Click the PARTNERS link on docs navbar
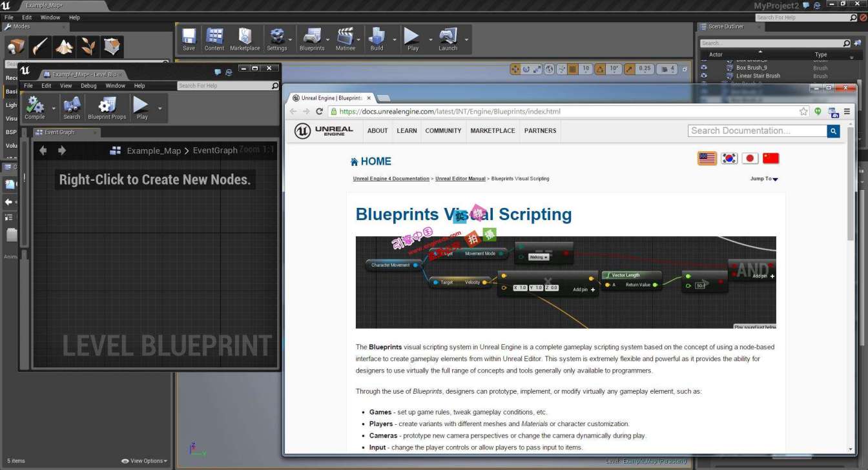The image size is (868, 470). coord(541,131)
